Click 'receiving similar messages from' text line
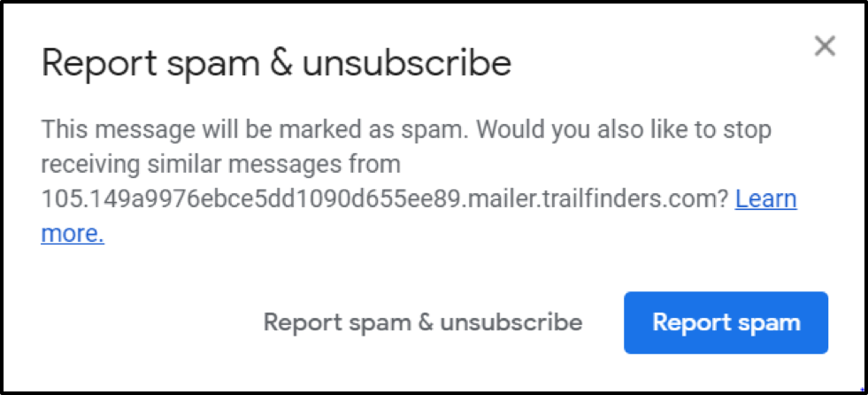The width and height of the screenshot is (868, 395). (220, 165)
